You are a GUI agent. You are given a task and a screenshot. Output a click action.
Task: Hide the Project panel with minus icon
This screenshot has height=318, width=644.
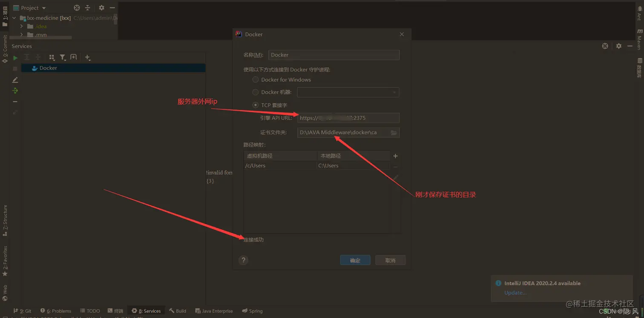coord(112,8)
